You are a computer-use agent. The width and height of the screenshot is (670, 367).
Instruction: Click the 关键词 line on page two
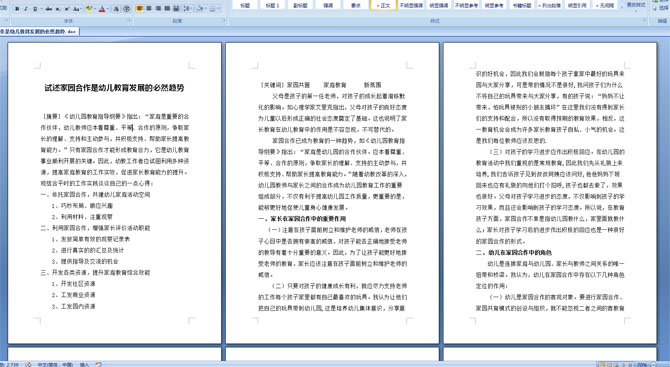tap(320, 85)
